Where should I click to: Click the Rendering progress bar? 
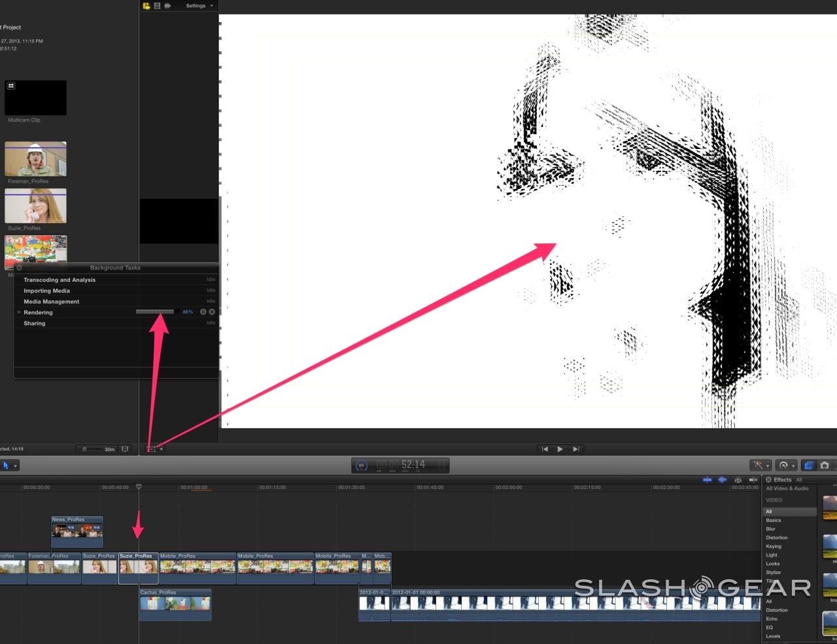click(x=157, y=312)
